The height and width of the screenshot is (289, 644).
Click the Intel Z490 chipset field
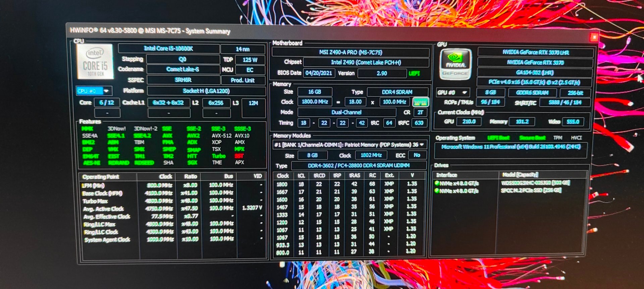click(x=366, y=62)
